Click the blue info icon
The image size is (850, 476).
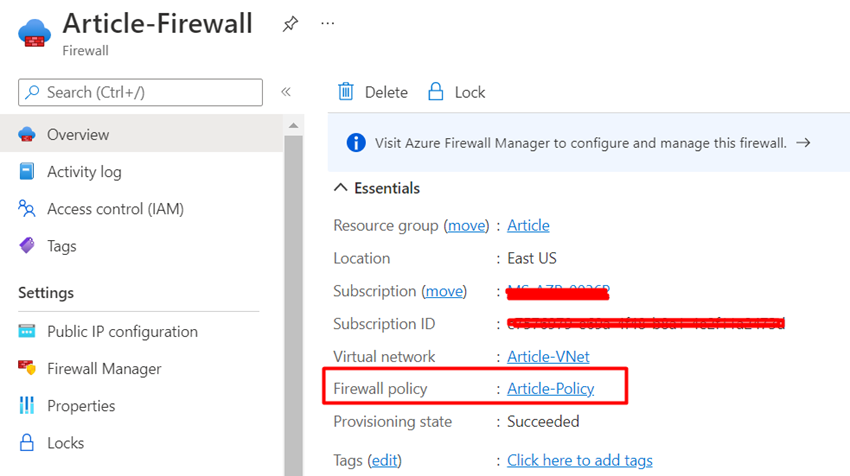[x=356, y=143]
